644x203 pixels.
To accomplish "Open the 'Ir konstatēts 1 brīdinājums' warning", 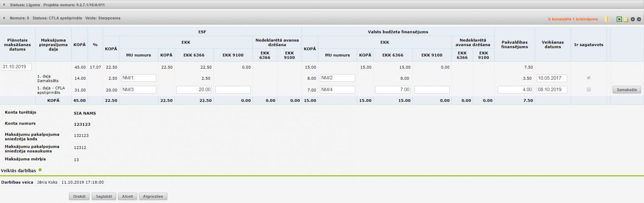I will 573,19.
